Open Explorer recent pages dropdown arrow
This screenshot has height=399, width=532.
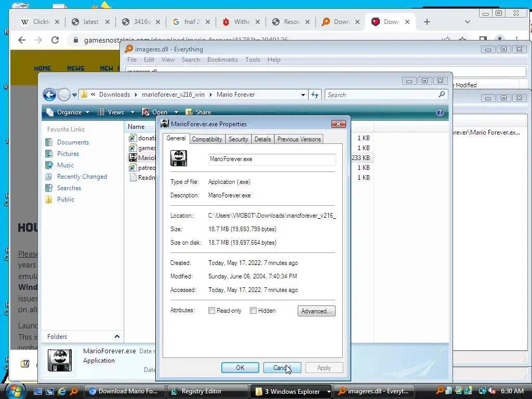point(75,95)
